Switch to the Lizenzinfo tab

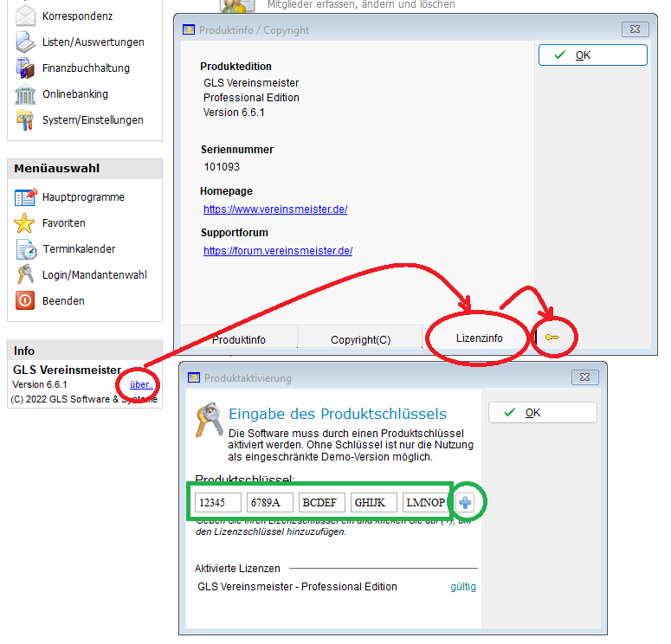tap(480, 338)
